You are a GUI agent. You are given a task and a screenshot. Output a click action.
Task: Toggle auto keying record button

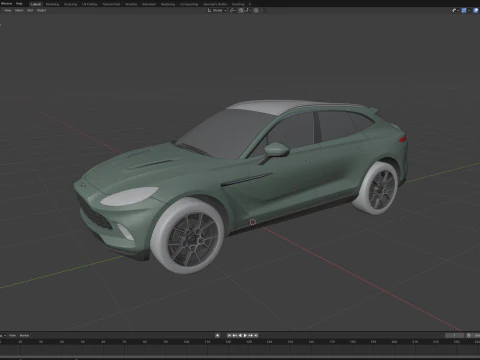pos(217,335)
